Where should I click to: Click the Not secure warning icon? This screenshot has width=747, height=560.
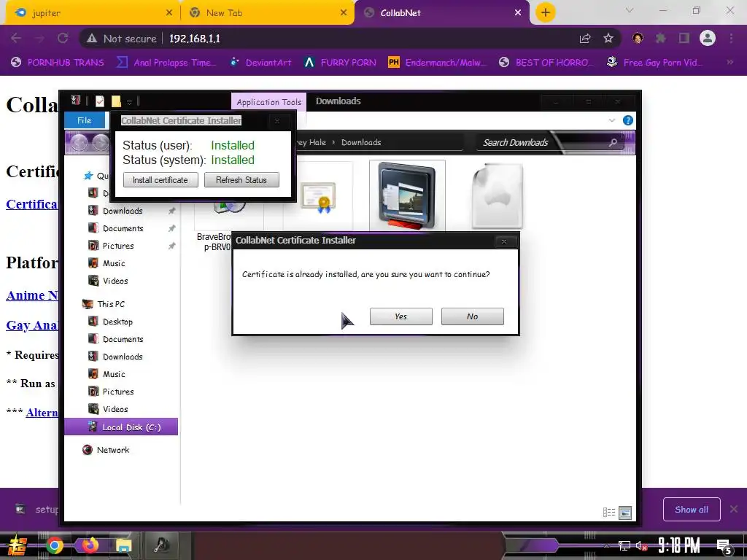[92, 39]
